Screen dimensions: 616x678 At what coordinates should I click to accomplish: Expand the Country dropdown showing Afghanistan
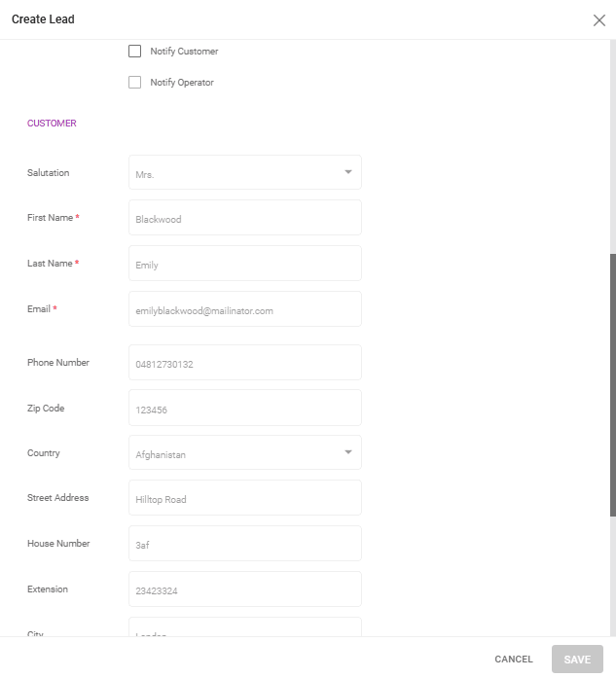click(x=244, y=453)
